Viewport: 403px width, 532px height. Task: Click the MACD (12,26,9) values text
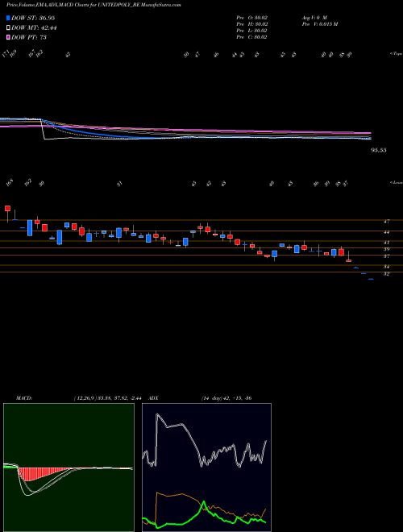coord(107,398)
